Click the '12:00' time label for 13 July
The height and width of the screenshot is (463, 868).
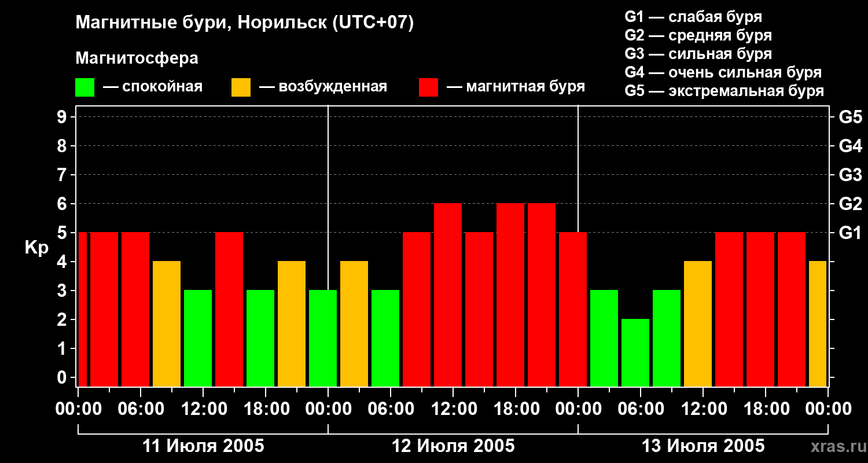coord(703,409)
